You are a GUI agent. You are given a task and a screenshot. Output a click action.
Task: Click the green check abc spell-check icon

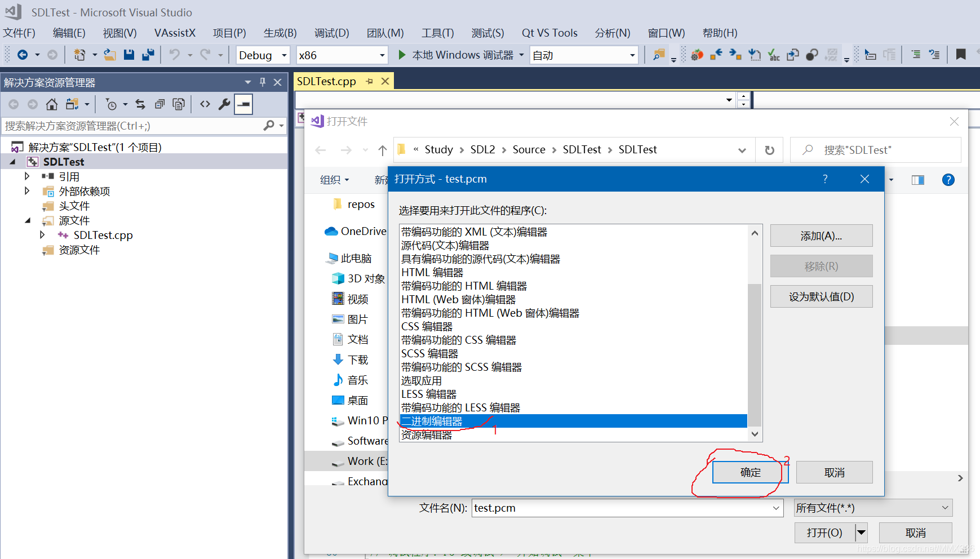point(774,55)
